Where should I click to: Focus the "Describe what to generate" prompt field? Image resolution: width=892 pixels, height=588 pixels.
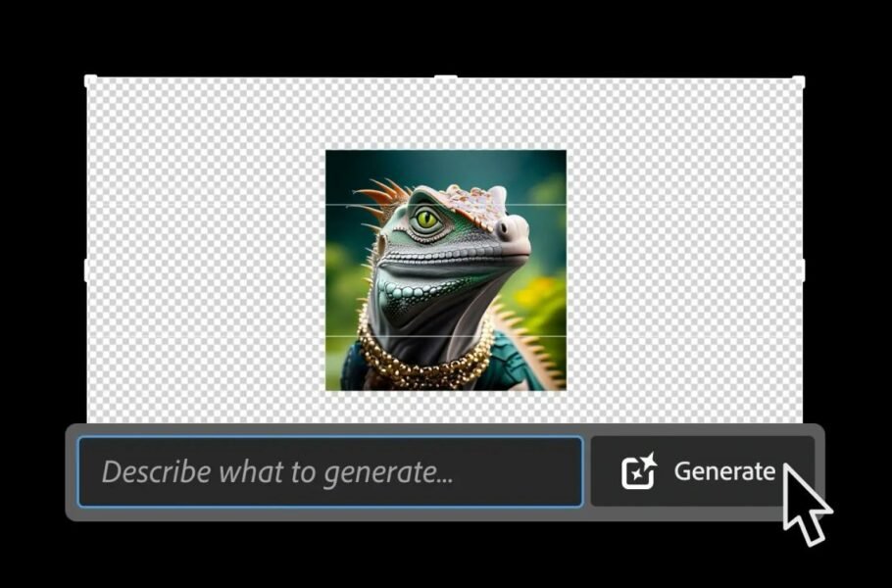click(x=329, y=471)
